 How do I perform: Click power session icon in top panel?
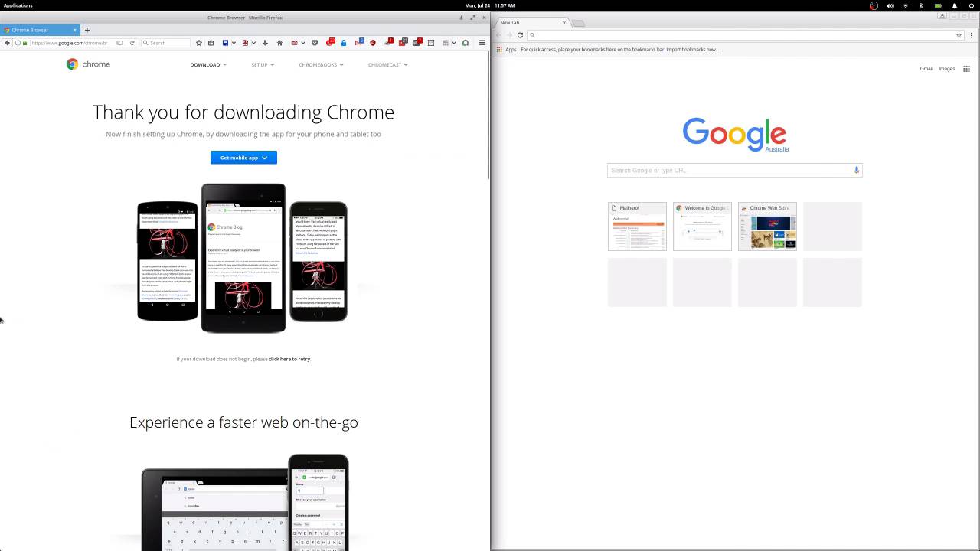(x=972, y=5)
